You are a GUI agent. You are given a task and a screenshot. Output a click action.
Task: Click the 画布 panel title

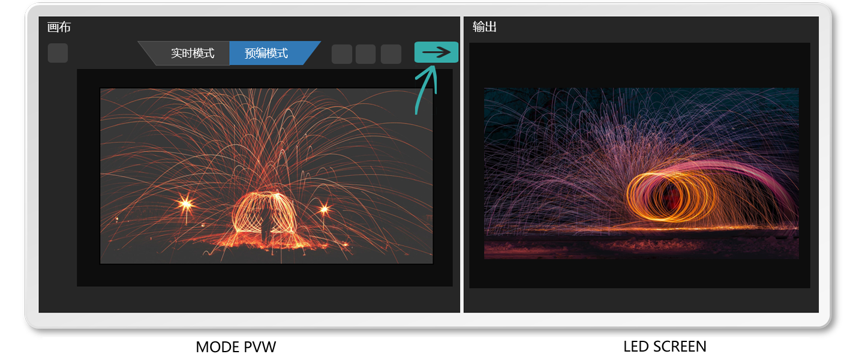[x=59, y=27]
